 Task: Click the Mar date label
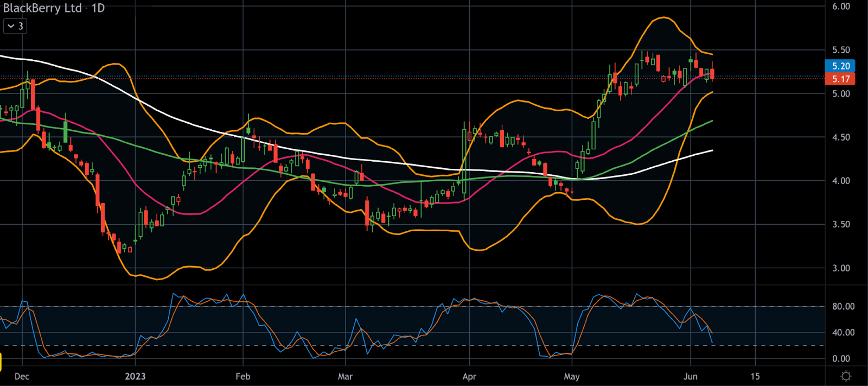tap(345, 376)
